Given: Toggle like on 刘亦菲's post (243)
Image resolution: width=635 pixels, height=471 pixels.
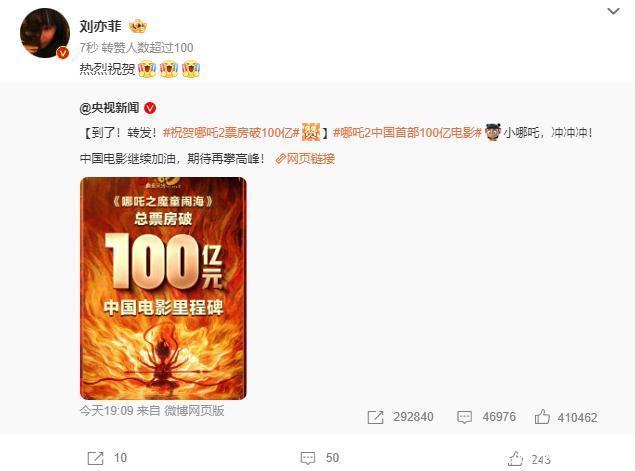Looking at the screenshot, I should 515,458.
